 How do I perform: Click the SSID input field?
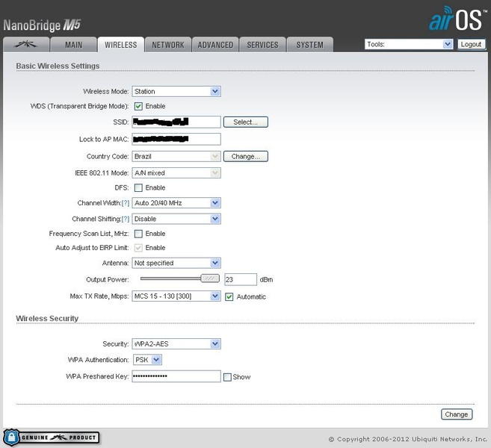(x=176, y=122)
